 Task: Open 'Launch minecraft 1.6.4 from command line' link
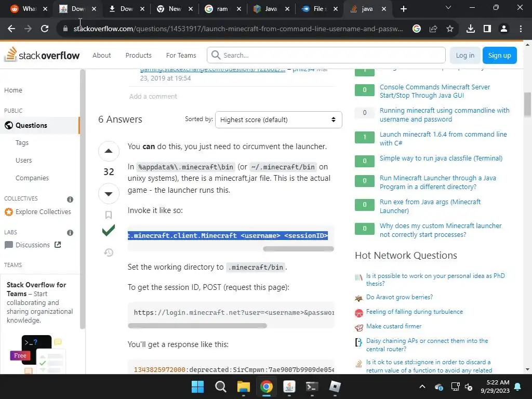click(443, 138)
